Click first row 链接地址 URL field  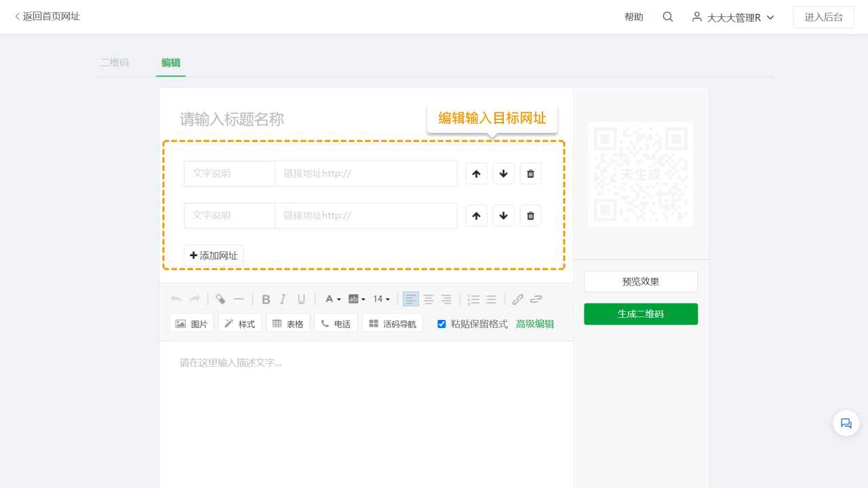click(366, 174)
